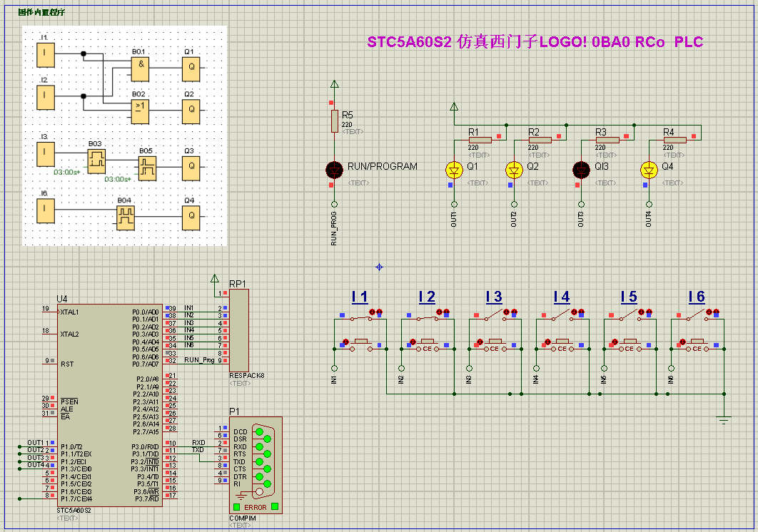The image size is (758, 532).
Task: Select resistor R4 body
Action: tap(675, 140)
